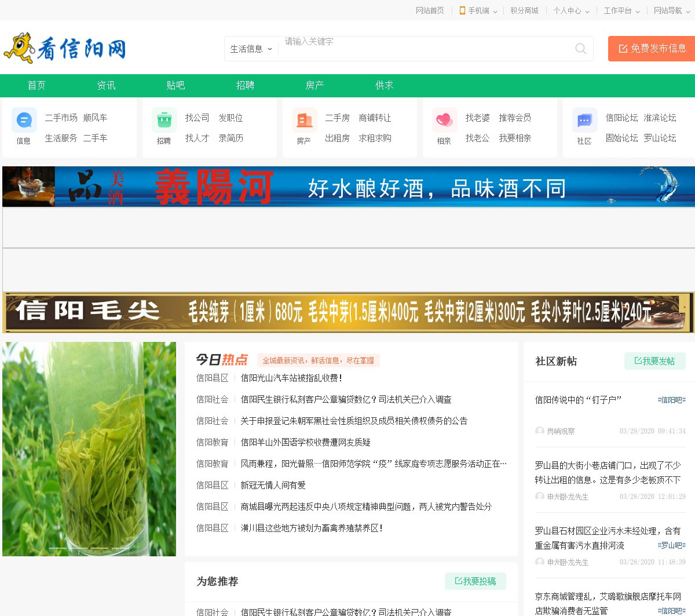Click inside the keyword search field
This screenshot has width=695, height=616.
coord(423,49)
